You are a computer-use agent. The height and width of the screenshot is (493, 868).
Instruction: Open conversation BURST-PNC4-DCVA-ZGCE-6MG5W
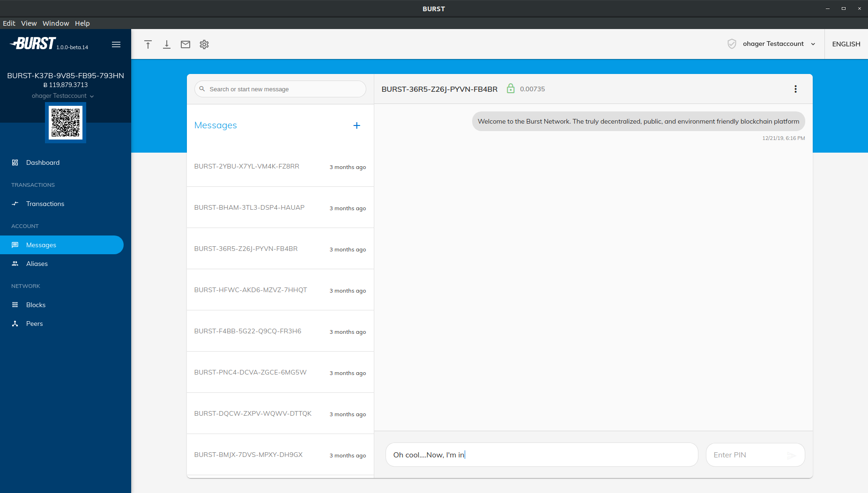[x=280, y=372]
